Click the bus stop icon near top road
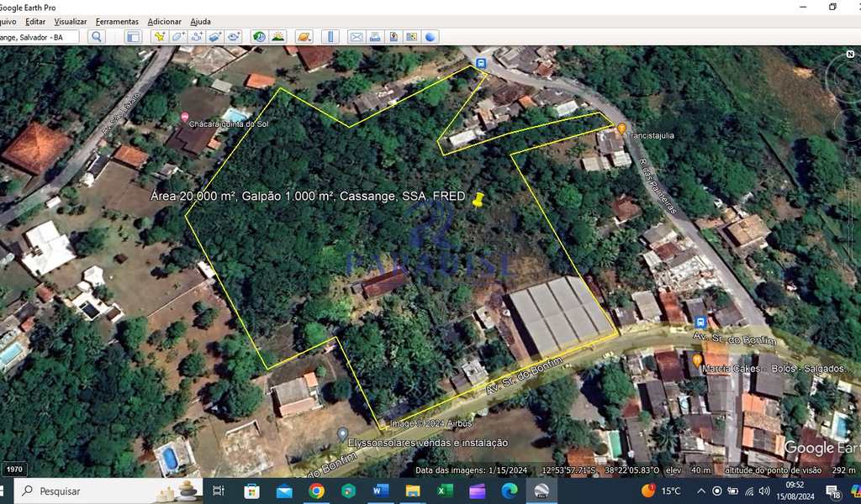 point(481,63)
